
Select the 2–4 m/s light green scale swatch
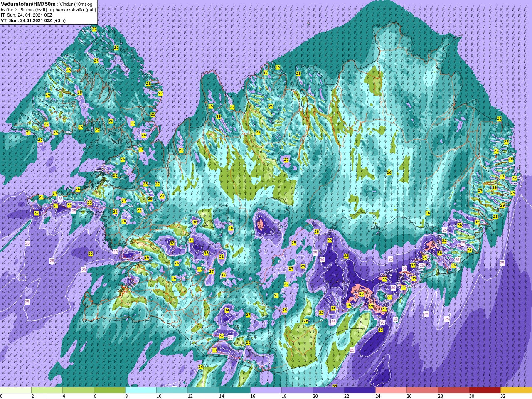pyautogui.click(x=47, y=390)
